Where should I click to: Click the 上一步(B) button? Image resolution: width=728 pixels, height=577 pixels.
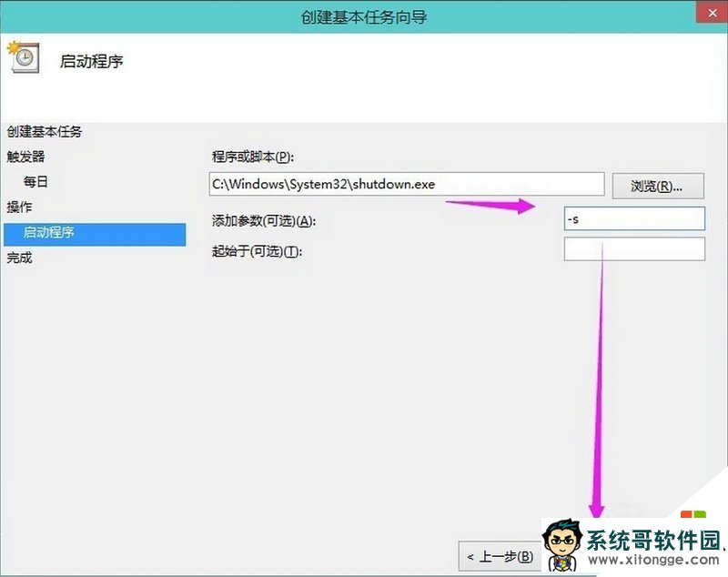pos(499,555)
